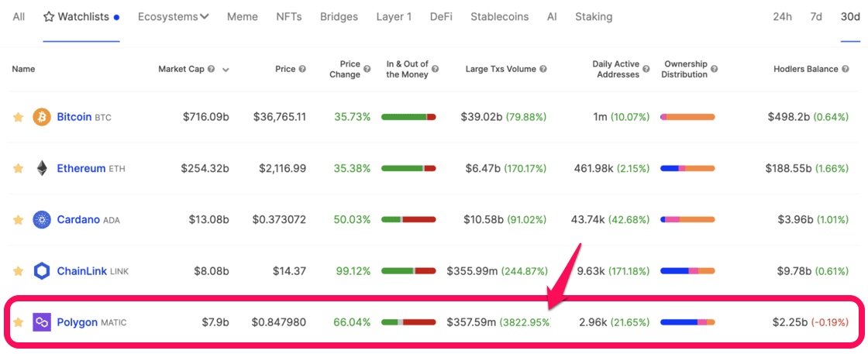Screen dimensions: 868x354
Task: Expand the Ecosystems dropdown
Action: click(x=174, y=16)
